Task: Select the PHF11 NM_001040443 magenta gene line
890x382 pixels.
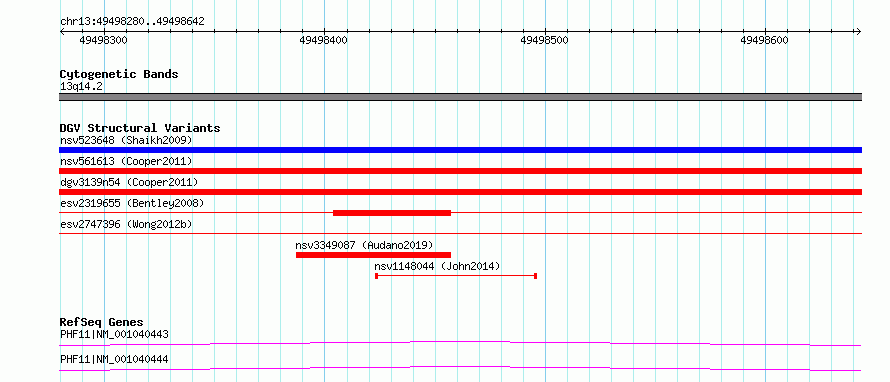Action: [x=460, y=343]
